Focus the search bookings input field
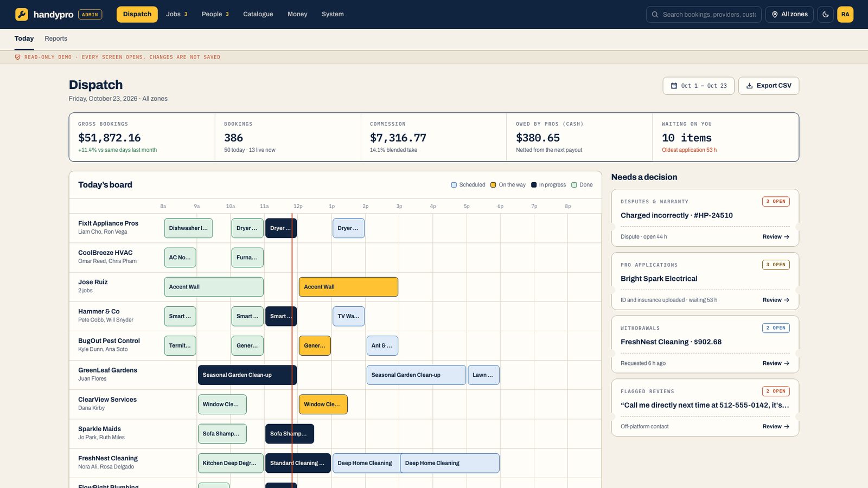The image size is (868, 488). pos(704,15)
